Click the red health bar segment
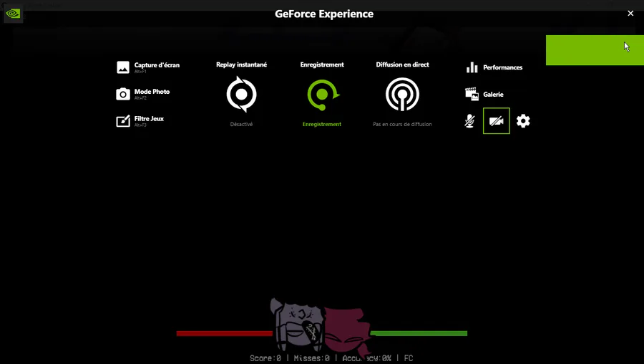644x364 pixels. (224, 334)
